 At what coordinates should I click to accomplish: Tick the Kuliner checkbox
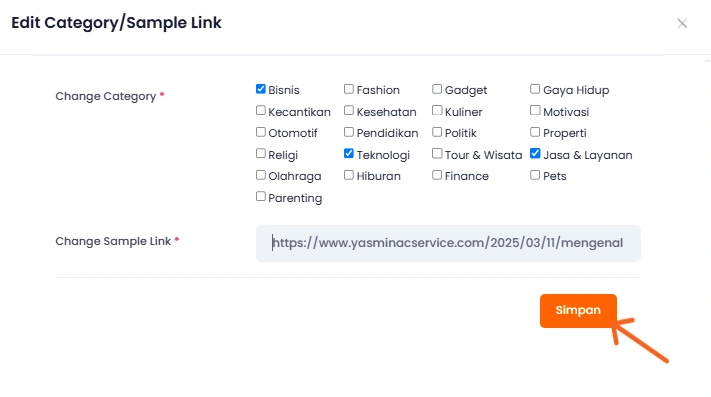(x=437, y=110)
